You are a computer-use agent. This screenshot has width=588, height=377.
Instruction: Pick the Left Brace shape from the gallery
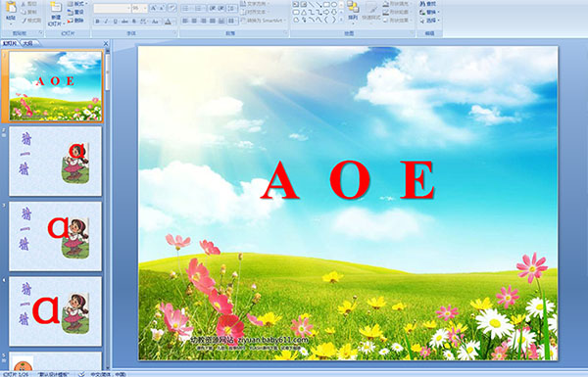(x=326, y=20)
